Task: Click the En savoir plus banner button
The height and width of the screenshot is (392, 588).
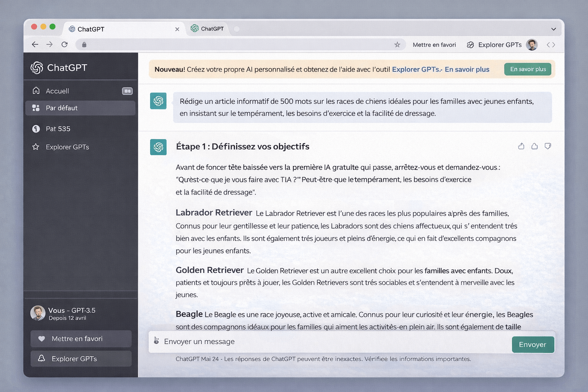Action: [528, 69]
